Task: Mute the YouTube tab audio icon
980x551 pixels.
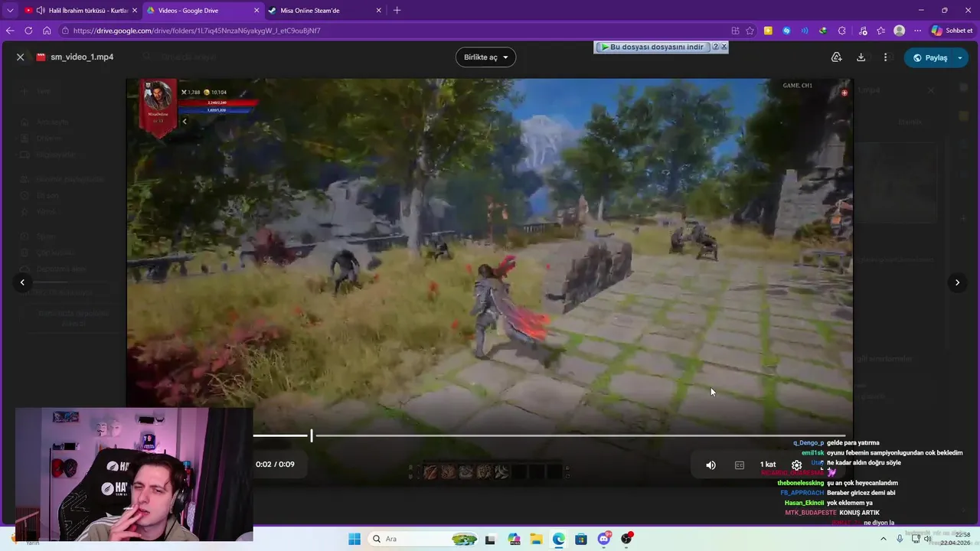Action: click(41, 11)
